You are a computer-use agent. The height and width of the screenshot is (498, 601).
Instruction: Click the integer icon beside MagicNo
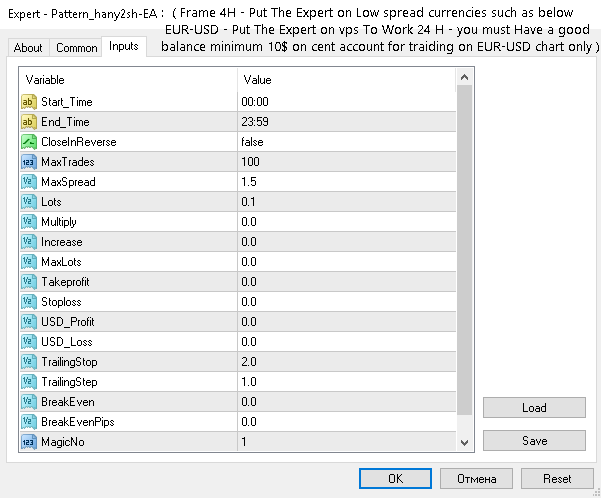pyautogui.click(x=29, y=442)
